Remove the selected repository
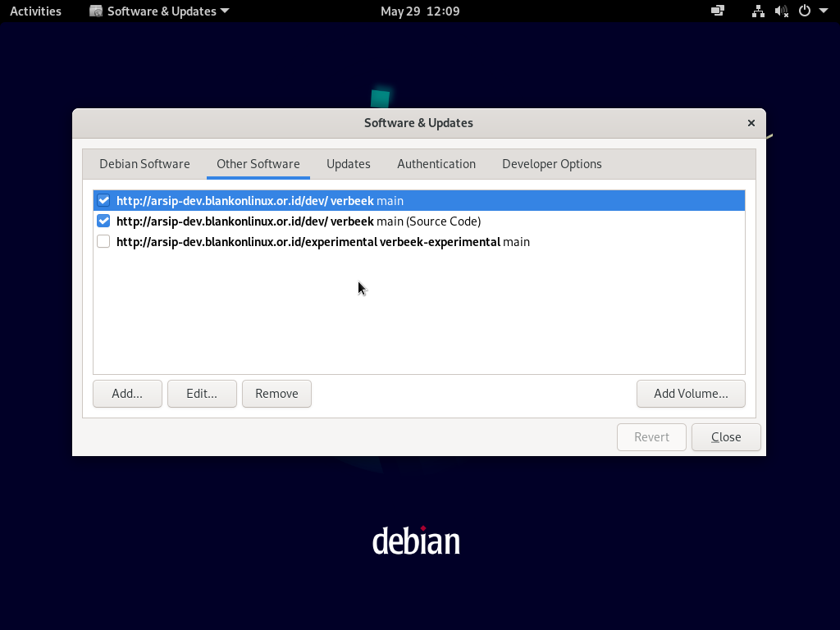Screen dimensions: 840x630 276,394
